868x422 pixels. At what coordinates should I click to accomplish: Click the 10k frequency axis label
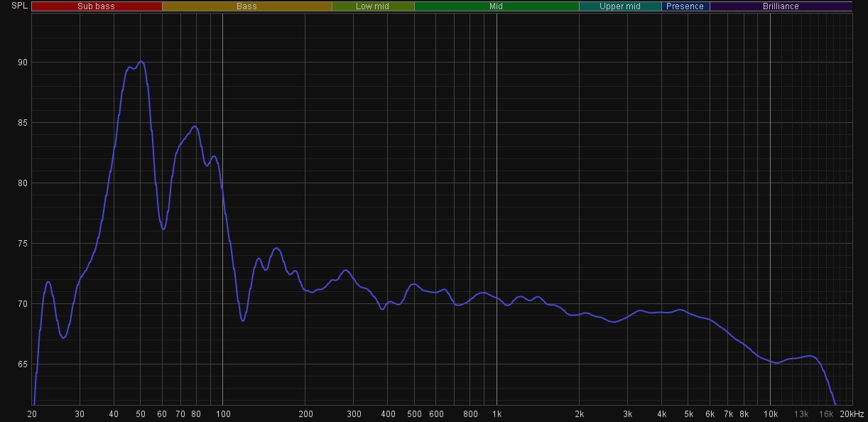point(770,414)
